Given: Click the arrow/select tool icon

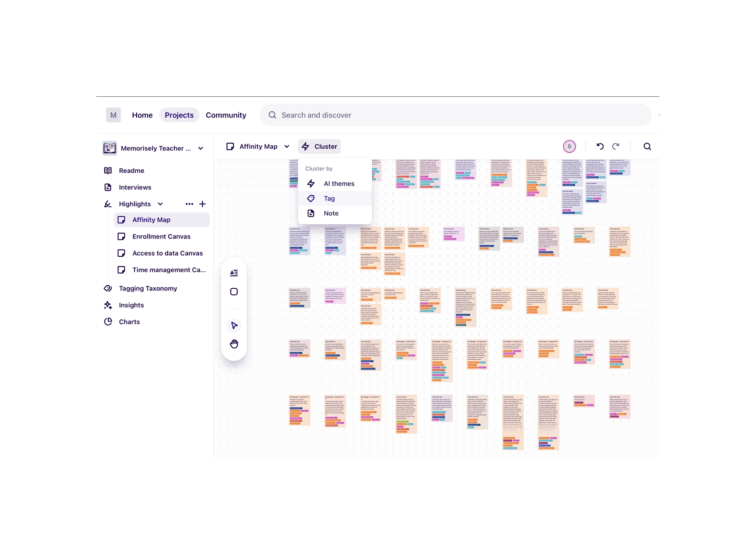Looking at the screenshot, I should pyautogui.click(x=234, y=326).
